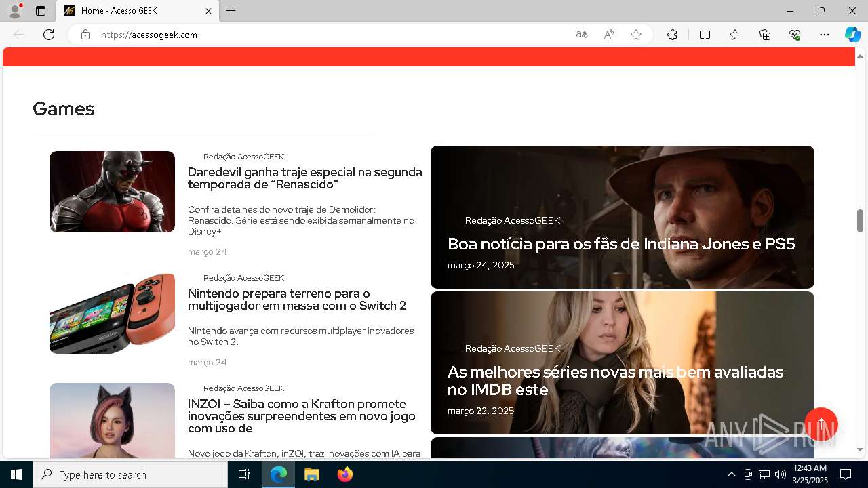
Task: Open the INZOI Krafton article headline
Action: pyautogui.click(x=302, y=416)
